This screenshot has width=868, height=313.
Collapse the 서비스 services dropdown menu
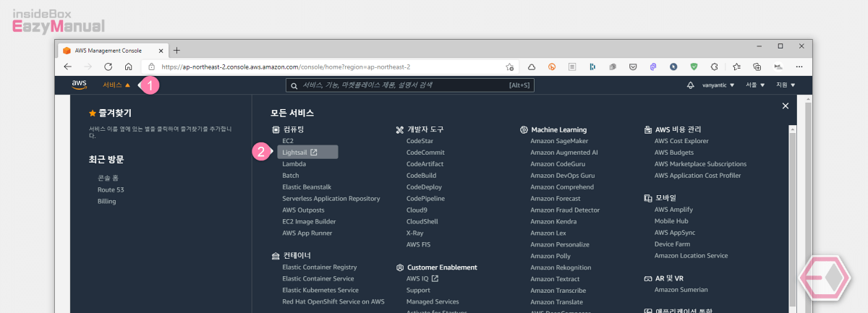click(x=116, y=85)
